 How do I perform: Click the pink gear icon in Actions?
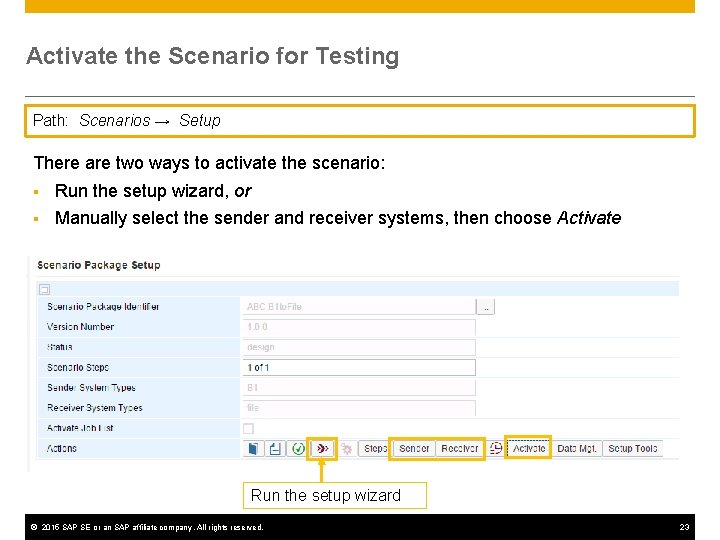point(347,449)
